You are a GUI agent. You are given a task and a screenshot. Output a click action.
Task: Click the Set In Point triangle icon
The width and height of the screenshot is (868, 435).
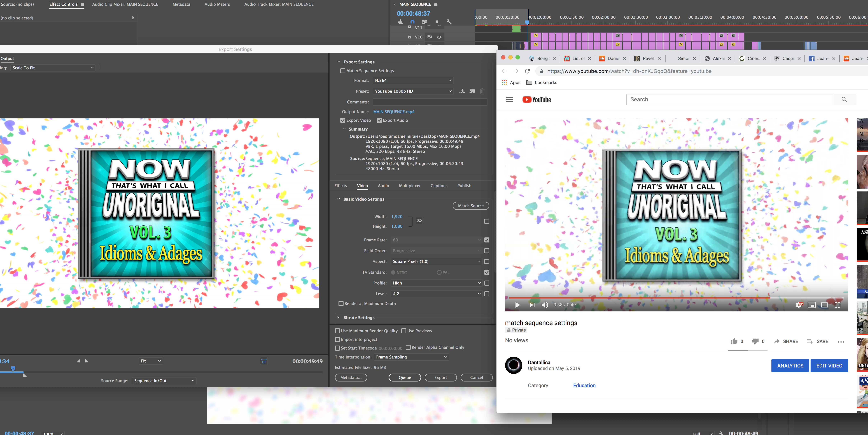[x=78, y=361]
